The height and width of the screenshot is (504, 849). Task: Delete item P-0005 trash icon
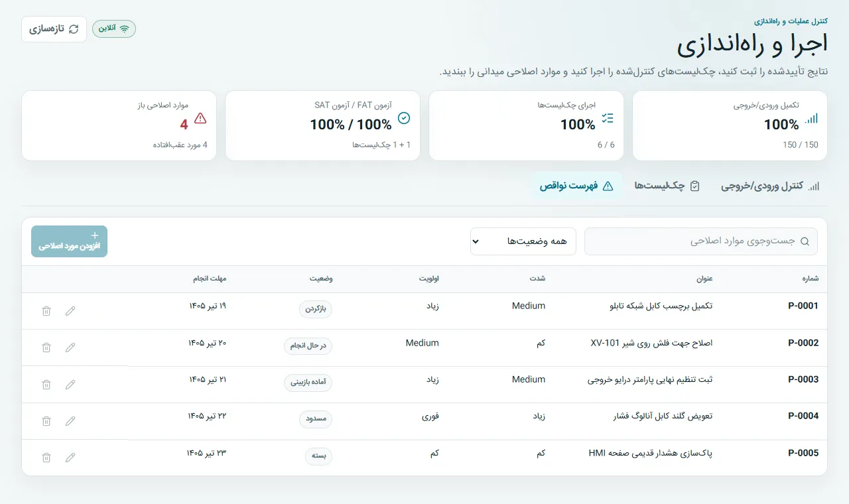46,458
